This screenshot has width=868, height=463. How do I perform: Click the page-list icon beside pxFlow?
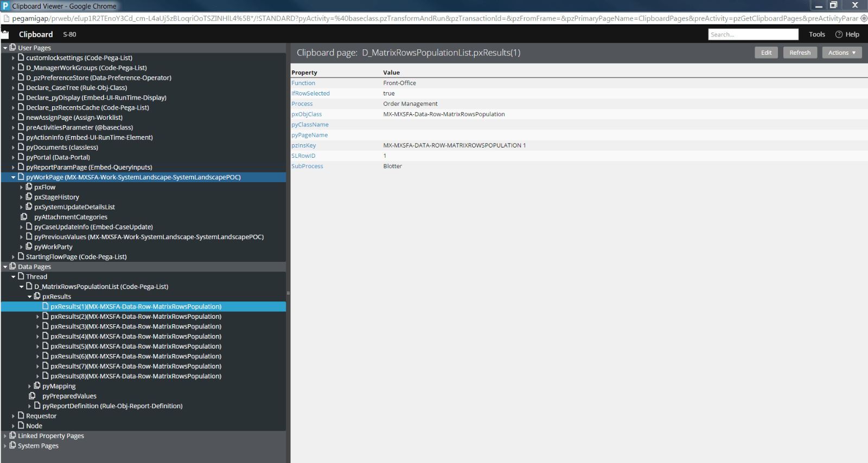pyautogui.click(x=29, y=187)
